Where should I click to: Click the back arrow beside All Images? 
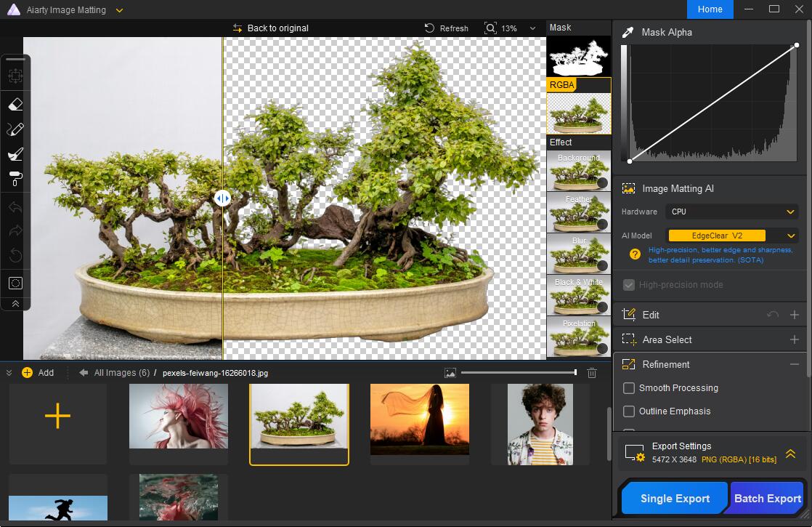pos(84,373)
